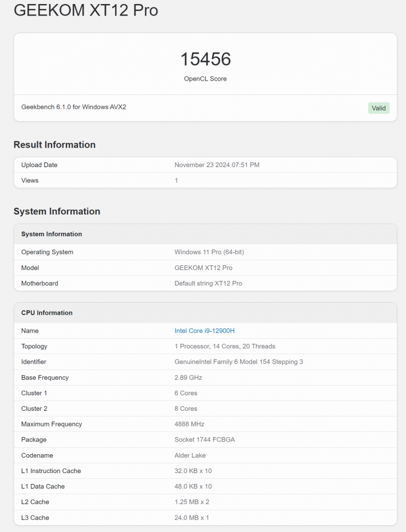
Task: Open the Intel Core i9-12900H link
Action: pyautogui.click(x=204, y=331)
